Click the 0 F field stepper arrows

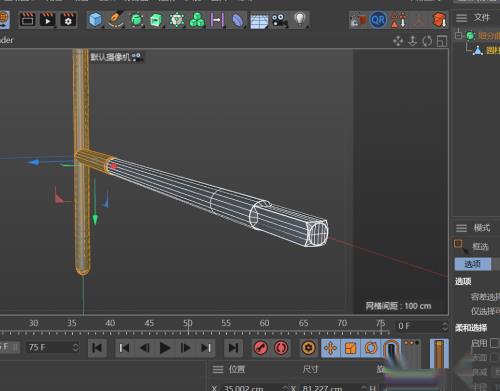pyautogui.click(x=445, y=326)
